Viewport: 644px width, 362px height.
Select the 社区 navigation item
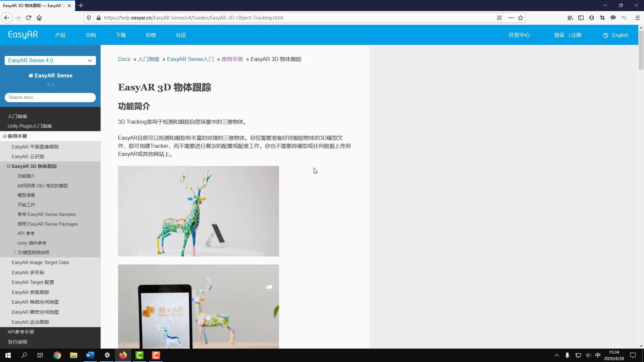[180, 35]
